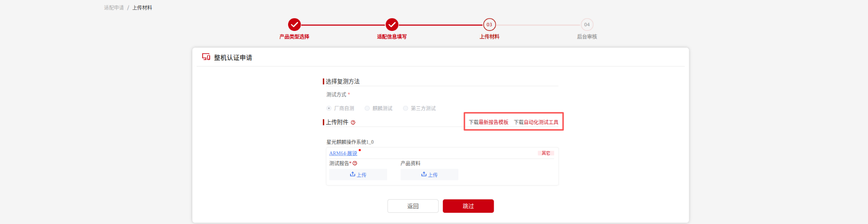This screenshot has height=224, width=868.
Task: Click help icon beside 测试报告 label
Action: [x=355, y=164]
